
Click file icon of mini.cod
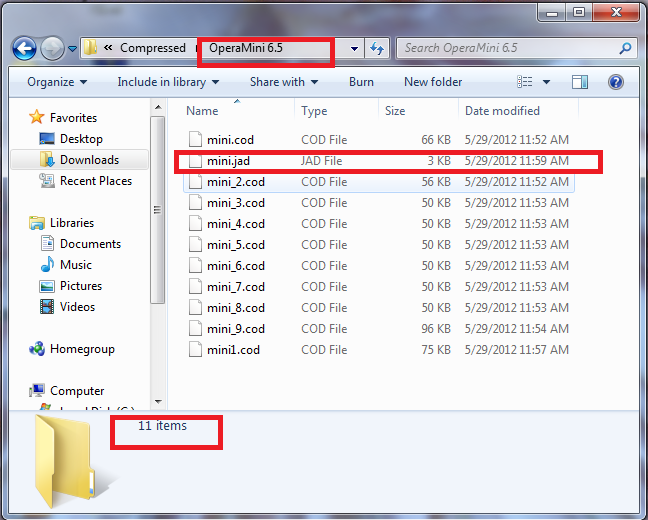[195, 139]
